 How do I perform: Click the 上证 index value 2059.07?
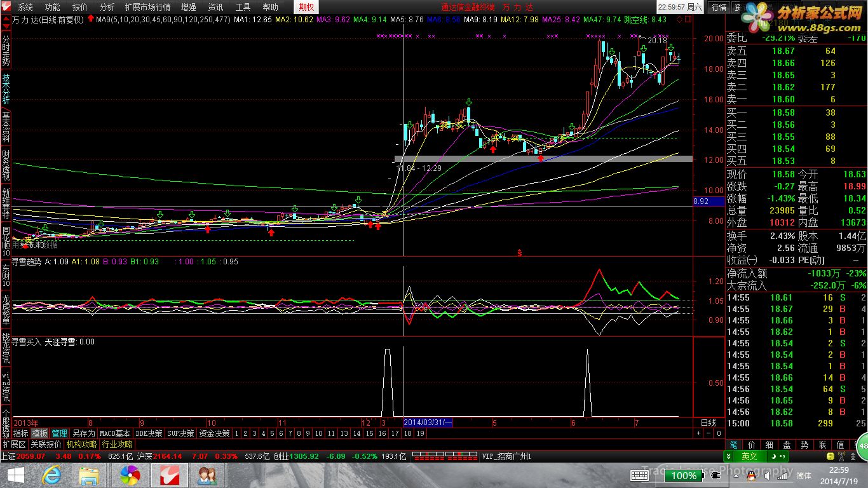(31, 456)
